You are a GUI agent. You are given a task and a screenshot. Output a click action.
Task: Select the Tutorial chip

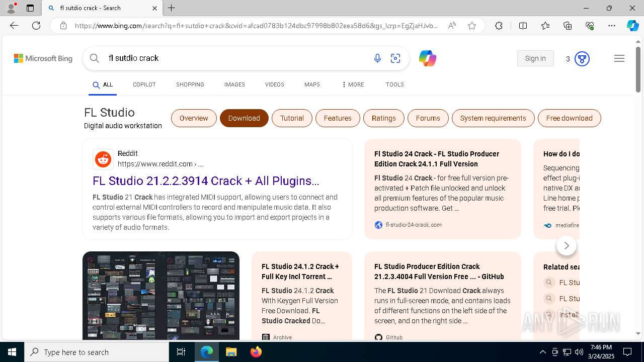[x=292, y=118]
